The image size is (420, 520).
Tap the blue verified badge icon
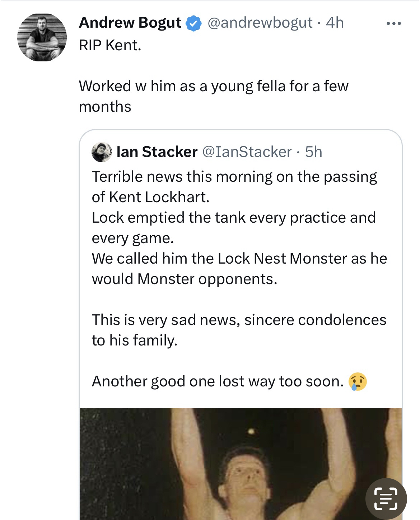193,23
